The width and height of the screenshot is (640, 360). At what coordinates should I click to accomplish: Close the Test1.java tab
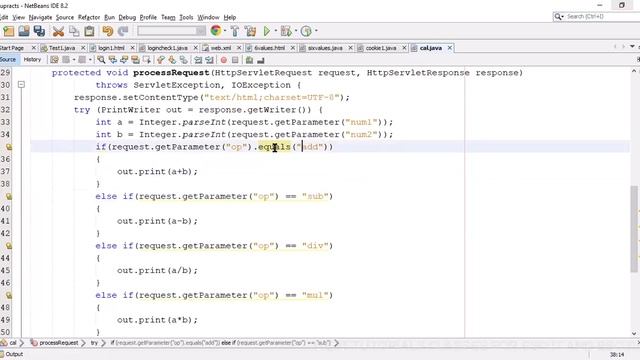coord(83,48)
